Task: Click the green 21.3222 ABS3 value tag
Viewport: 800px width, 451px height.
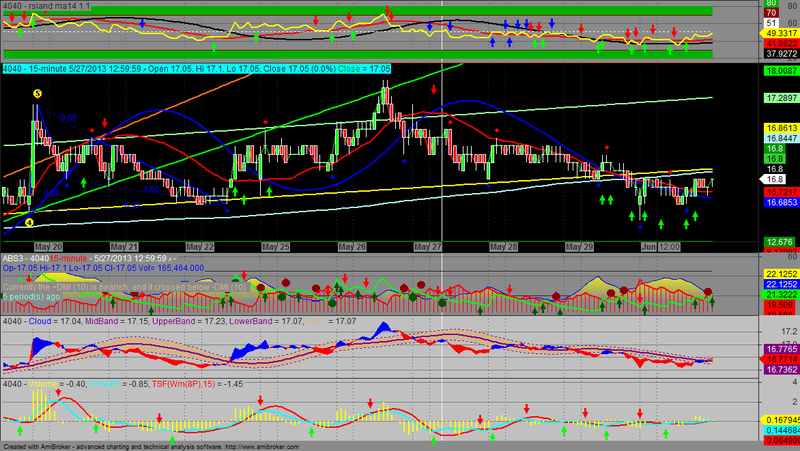Action: tap(781, 295)
